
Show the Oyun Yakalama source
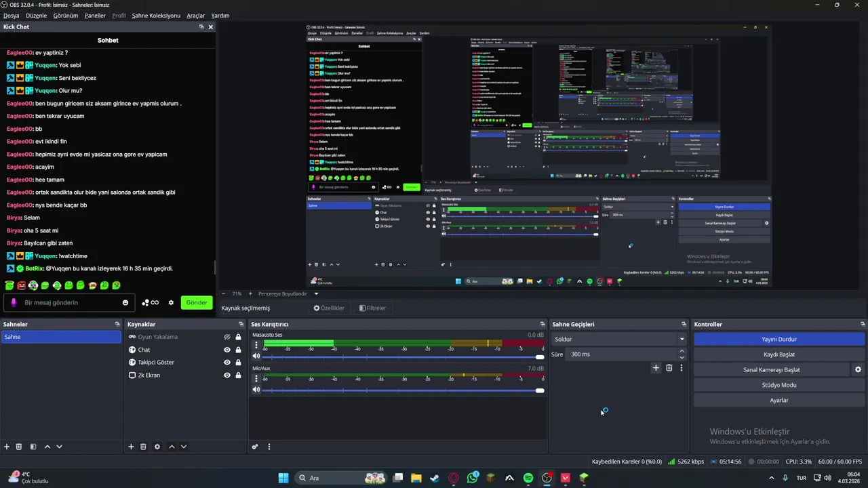coord(227,337)
